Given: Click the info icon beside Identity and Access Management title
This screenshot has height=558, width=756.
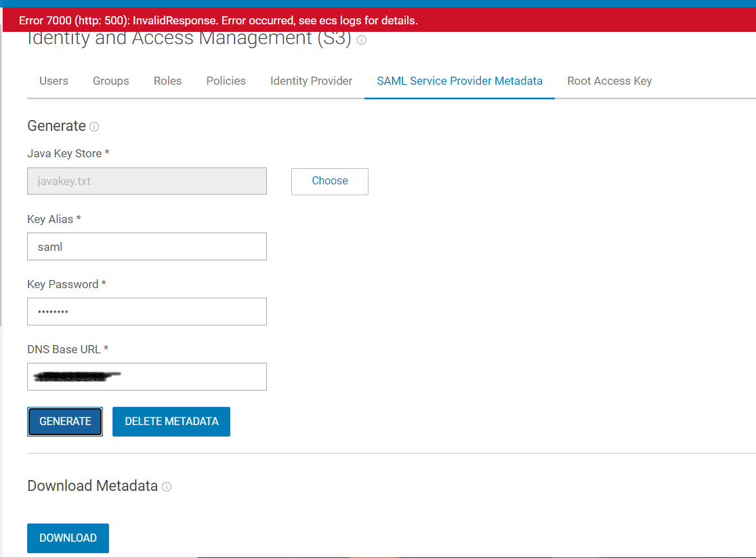Looking at the screenshot, I should tap(361, 40).
